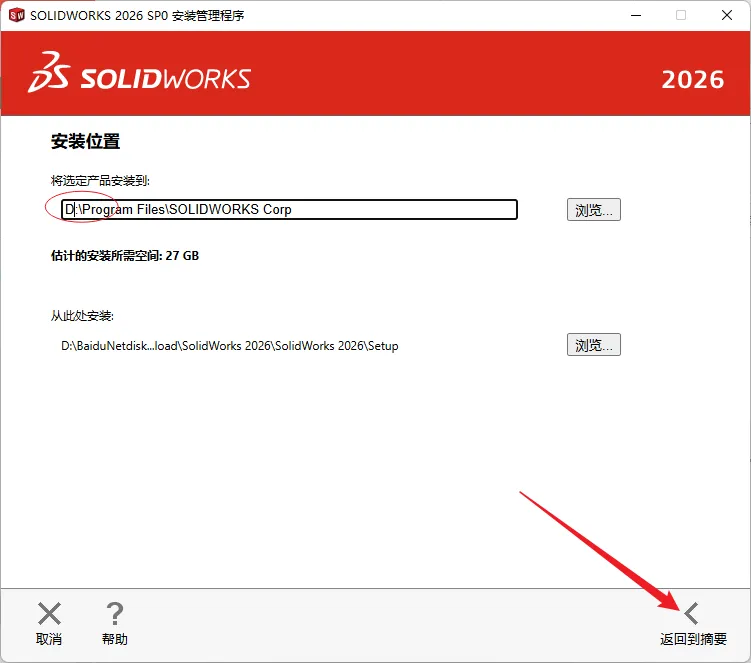Close the installation manager window
The image size is (751, 663).
tap(727, 15)
